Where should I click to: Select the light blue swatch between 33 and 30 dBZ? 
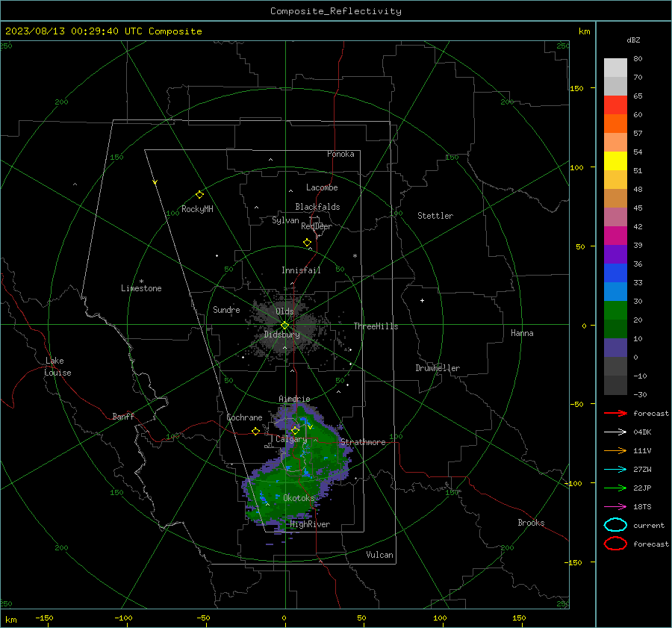(x=615, y=291)
